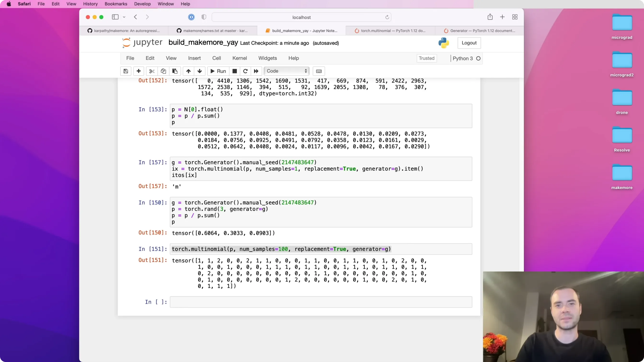Move selected cell down arrow

point(200,71)
